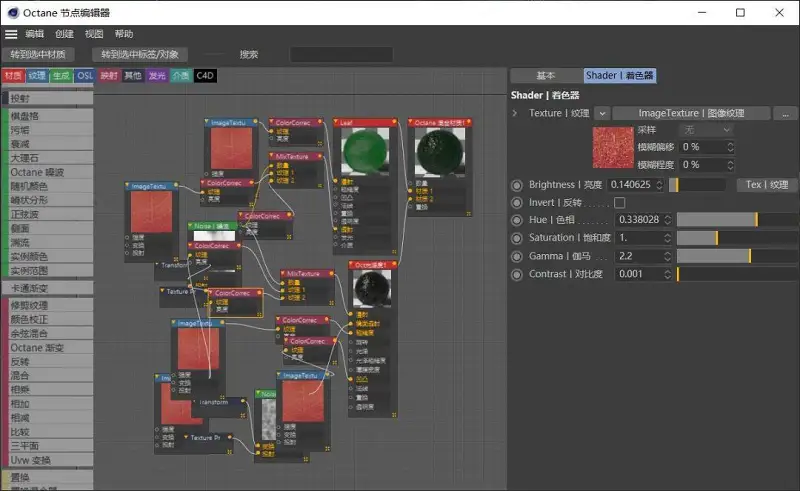Viewport: 800px width, 491px height.
Task: Expand the Texture | 纹理 chevron
Action: tap(515, 113)
